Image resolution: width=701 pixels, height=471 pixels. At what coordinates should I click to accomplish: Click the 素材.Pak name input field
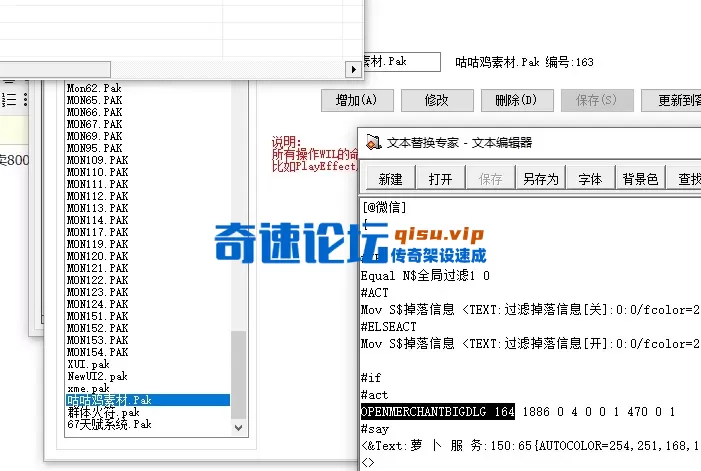pyautogui.click(x=402, y=62)
